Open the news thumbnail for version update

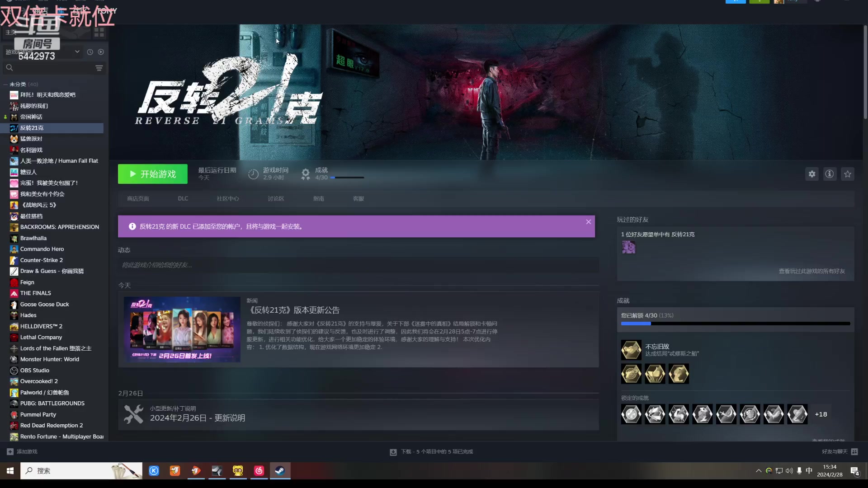tap(182, 329)
